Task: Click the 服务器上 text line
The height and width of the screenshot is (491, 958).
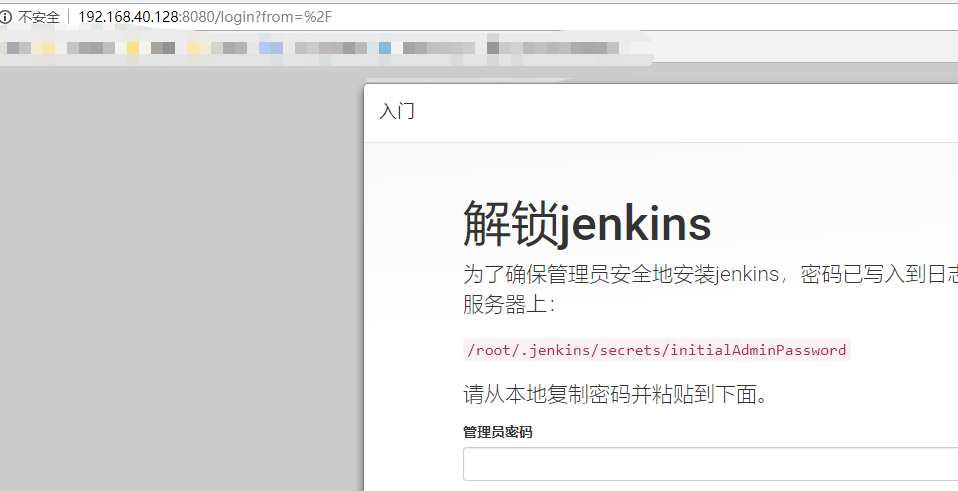Action: coord(508,304)
